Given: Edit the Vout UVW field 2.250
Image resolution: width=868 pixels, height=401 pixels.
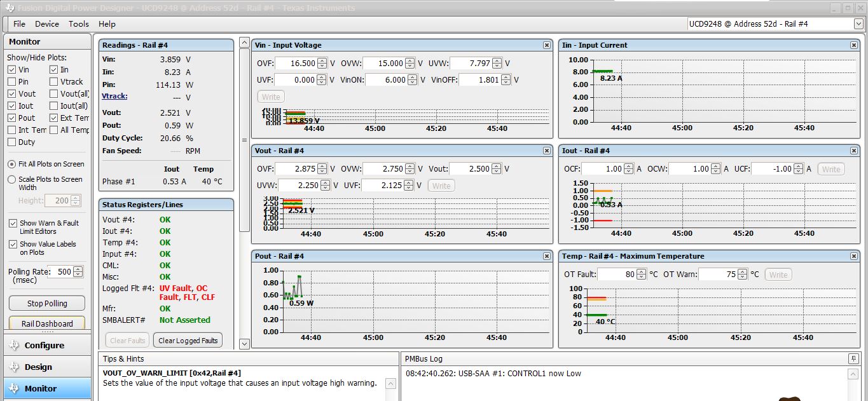Looking at the screenshot, I should point(300,186).
